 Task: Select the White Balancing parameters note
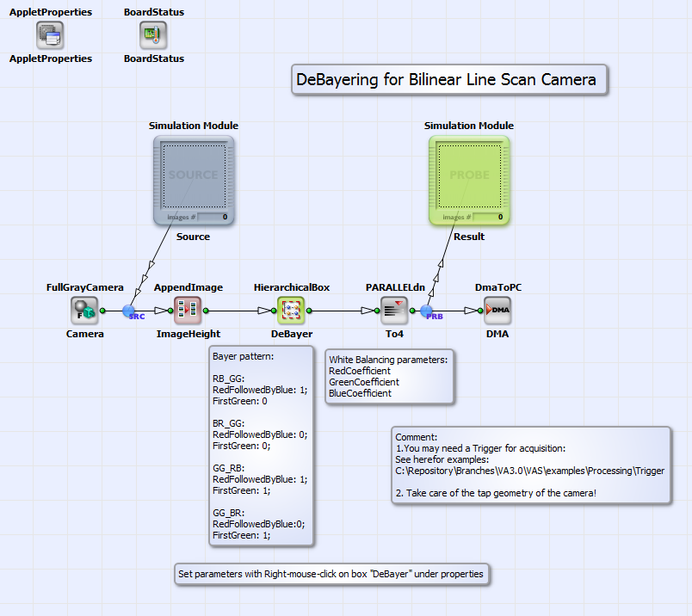(x=389, y=376)
